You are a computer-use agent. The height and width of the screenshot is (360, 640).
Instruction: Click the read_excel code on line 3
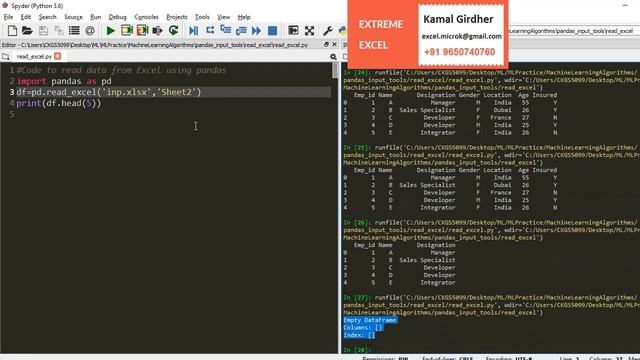coord(109,92)
